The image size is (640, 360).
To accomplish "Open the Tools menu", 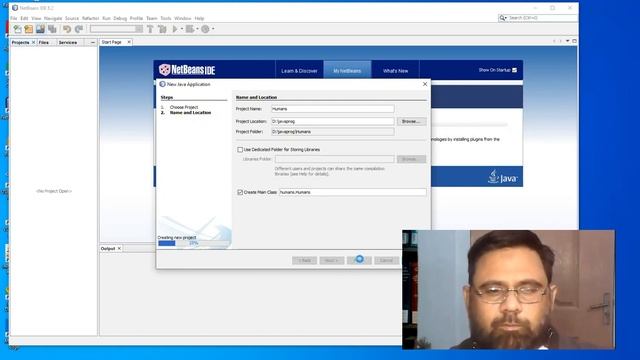I will coord(166,18).
